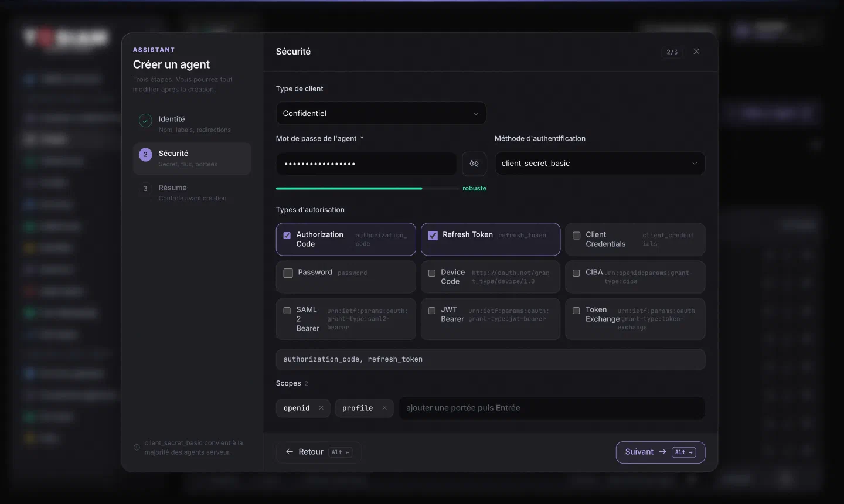The image size is (844, 504).
Task: Click the Suivant button
Action: tap(661, 452)
